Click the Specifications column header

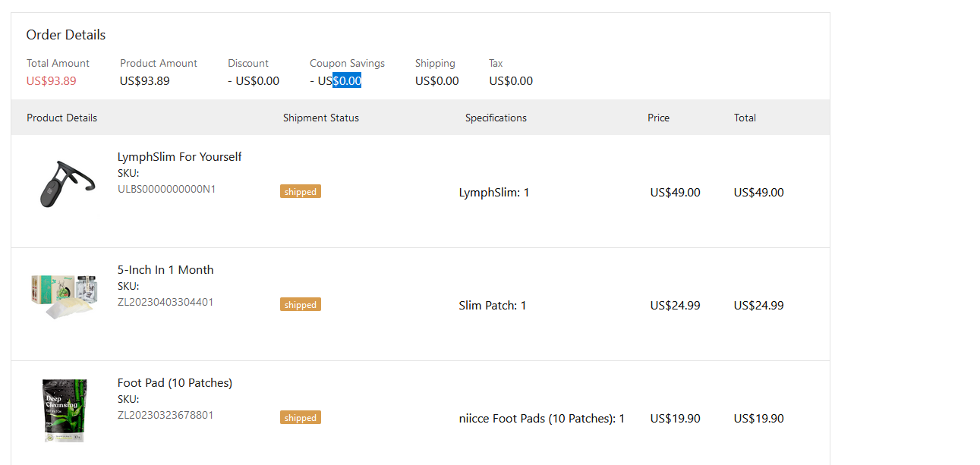[496, 118]
